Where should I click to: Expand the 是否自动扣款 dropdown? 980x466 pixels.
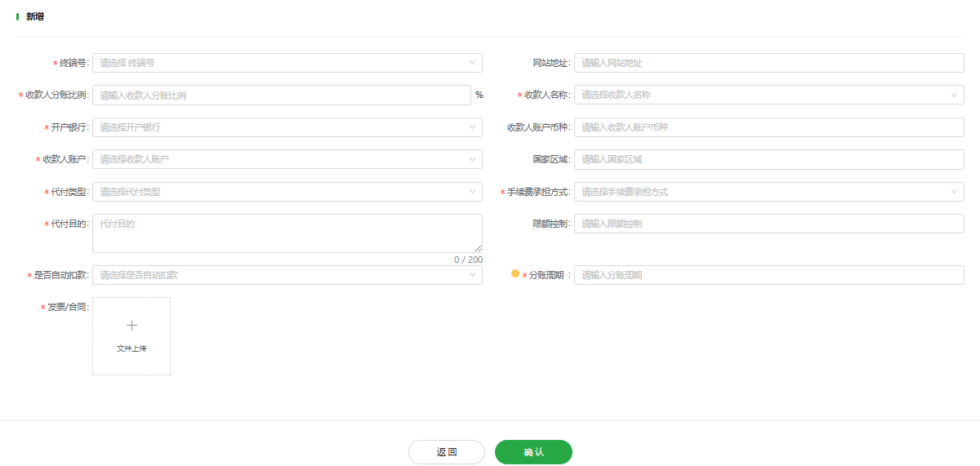(287, 275)
